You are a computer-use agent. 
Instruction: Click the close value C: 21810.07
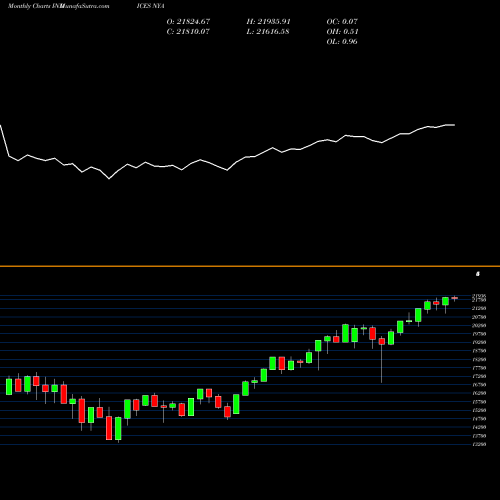click(x=188, y=32)
